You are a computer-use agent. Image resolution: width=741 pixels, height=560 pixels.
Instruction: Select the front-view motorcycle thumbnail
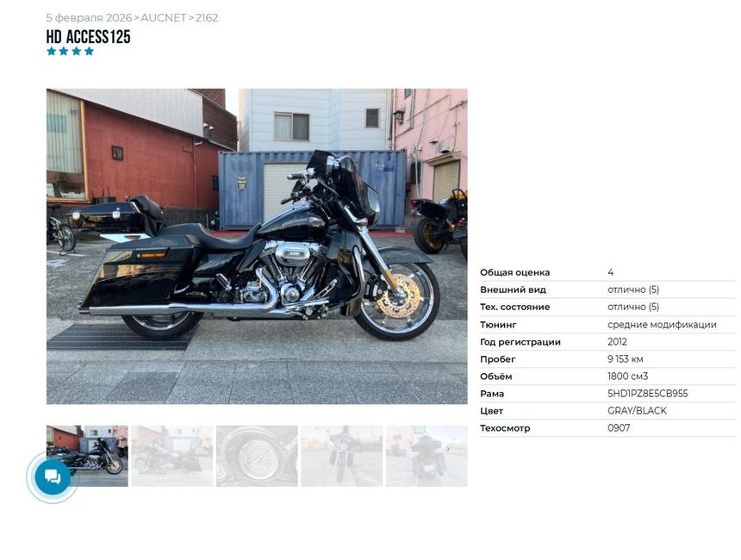pyautogui.click(x=342, y=456)
